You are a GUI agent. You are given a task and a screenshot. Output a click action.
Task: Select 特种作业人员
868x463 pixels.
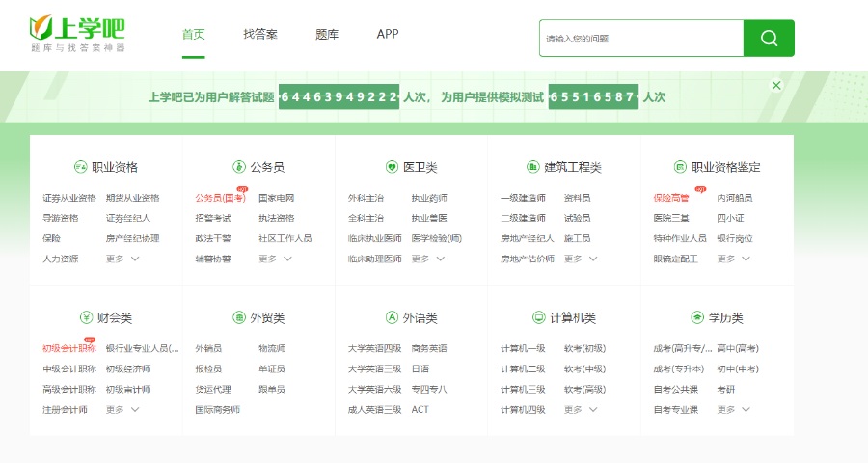coord(680,238)
